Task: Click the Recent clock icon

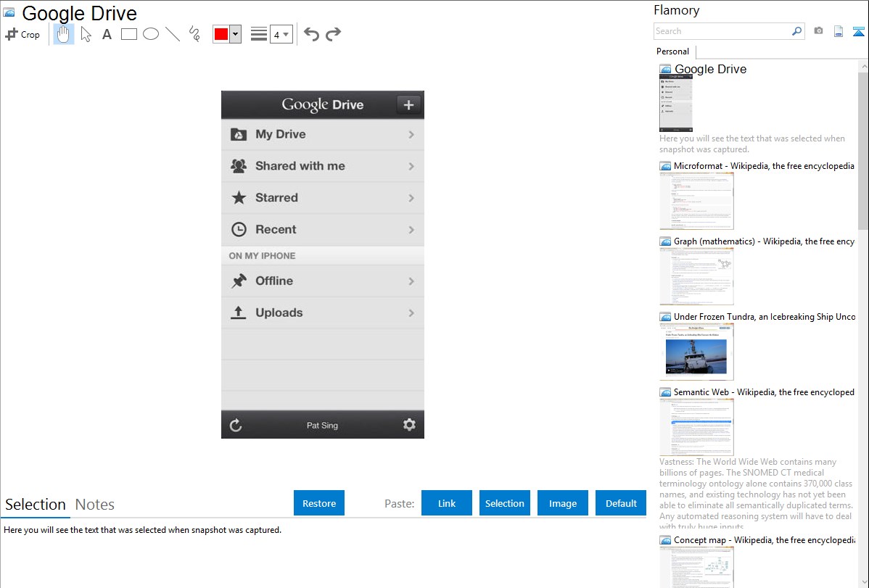Action: tap(239, 229)
